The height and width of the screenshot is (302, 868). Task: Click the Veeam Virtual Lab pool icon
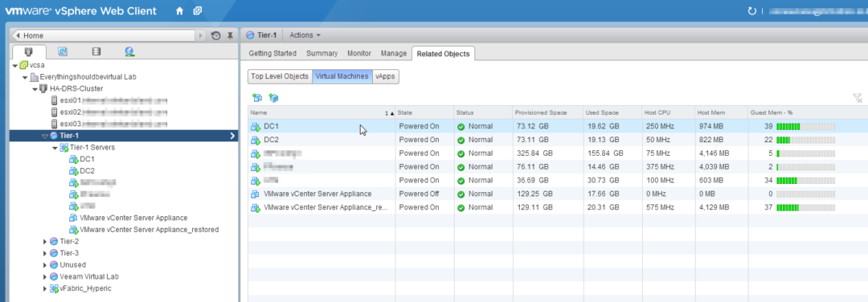[x=54, y=276]
